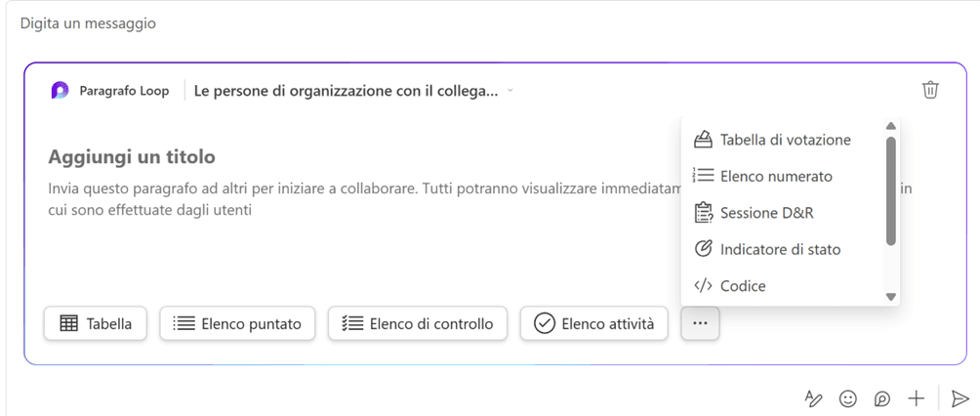Insert a Tabella component

tap(95, 323)
